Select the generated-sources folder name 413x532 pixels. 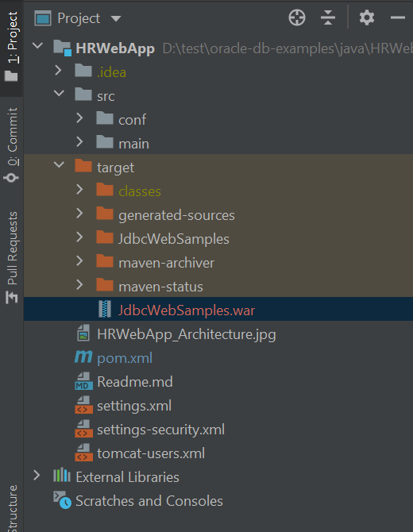click(176, 215)
